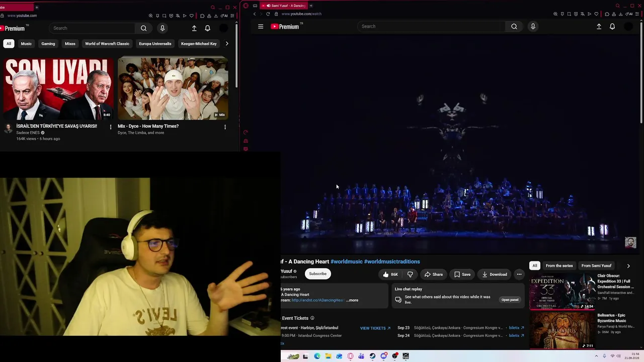This screenshot has width=644, height=362.
Task: Subscribe to the Sami Yusuf channel
Action: click(x=317, y=274)
